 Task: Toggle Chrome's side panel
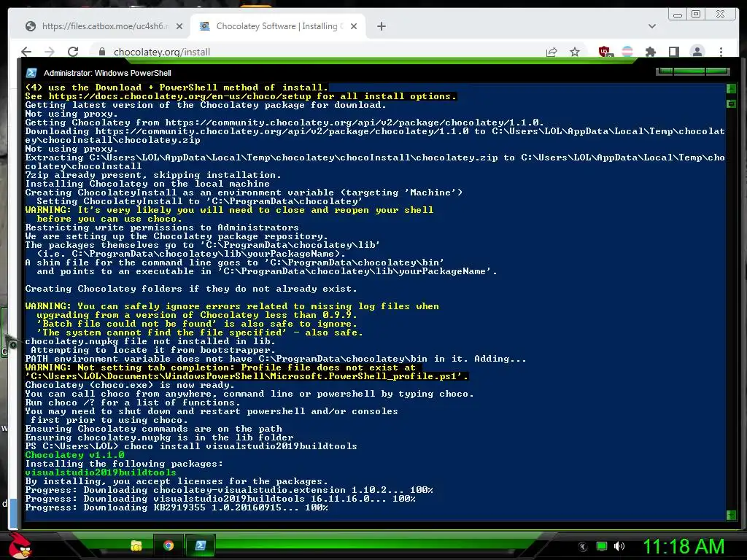tap(673, 52)
